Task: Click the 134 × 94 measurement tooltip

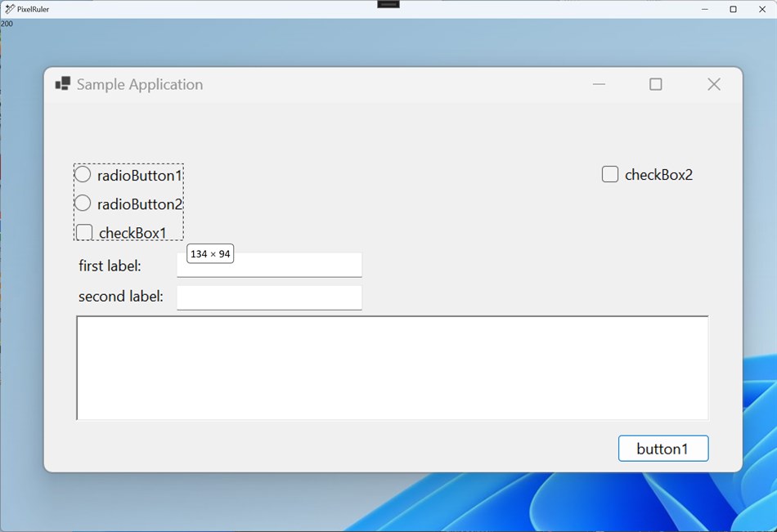Action: (210, 253)
